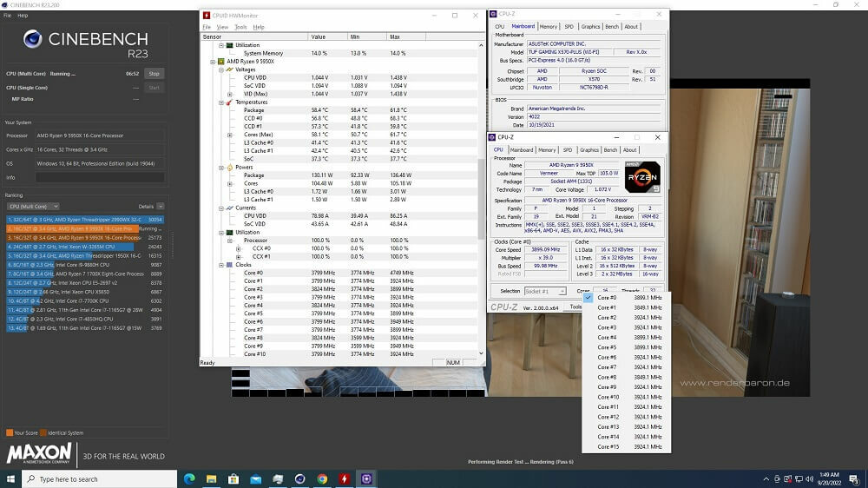The width and height of the screenshot is (868, 488).
Task: Collapse the AMD Ryzen 9 5950X node
Action: click(x=214, y=62)
